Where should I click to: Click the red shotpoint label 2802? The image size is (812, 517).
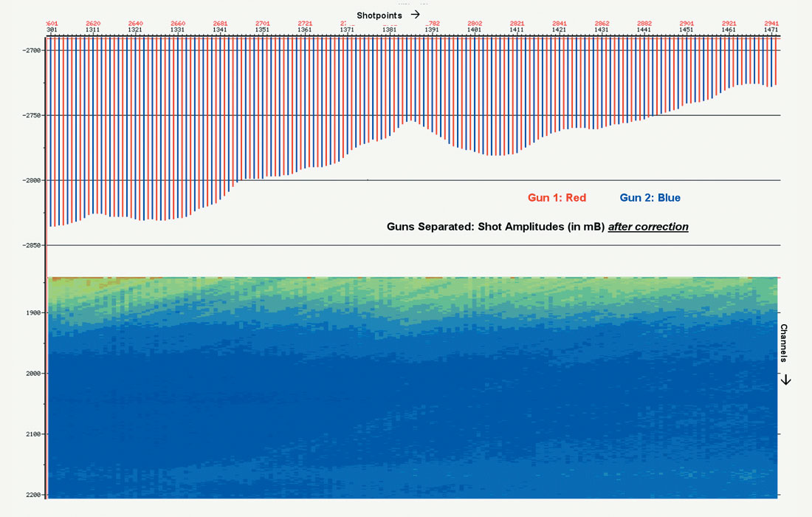tap(475, 24)
